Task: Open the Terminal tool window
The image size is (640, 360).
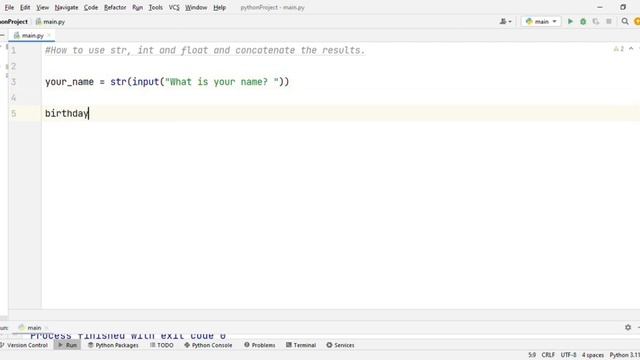Action: click(x=301, y=345)
